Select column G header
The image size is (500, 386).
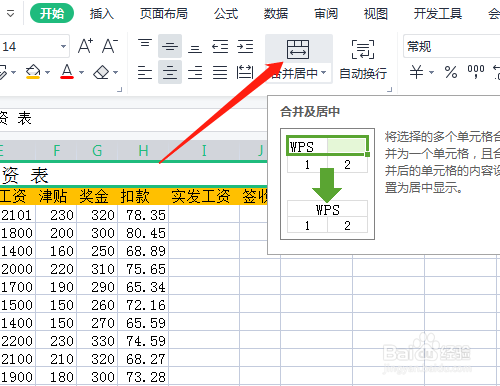click(x=97, y=151)
